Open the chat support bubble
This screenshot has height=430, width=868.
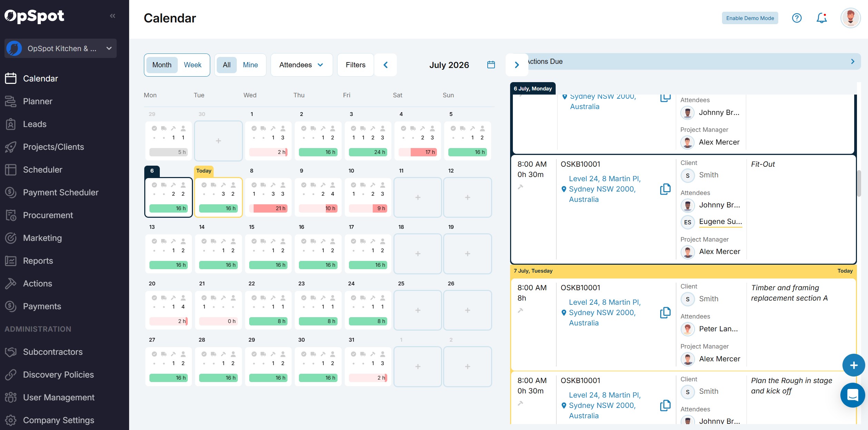point(852,395)
